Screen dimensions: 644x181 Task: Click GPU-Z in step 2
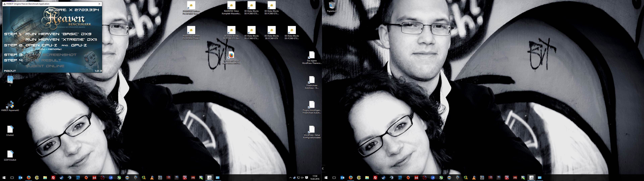79,45
